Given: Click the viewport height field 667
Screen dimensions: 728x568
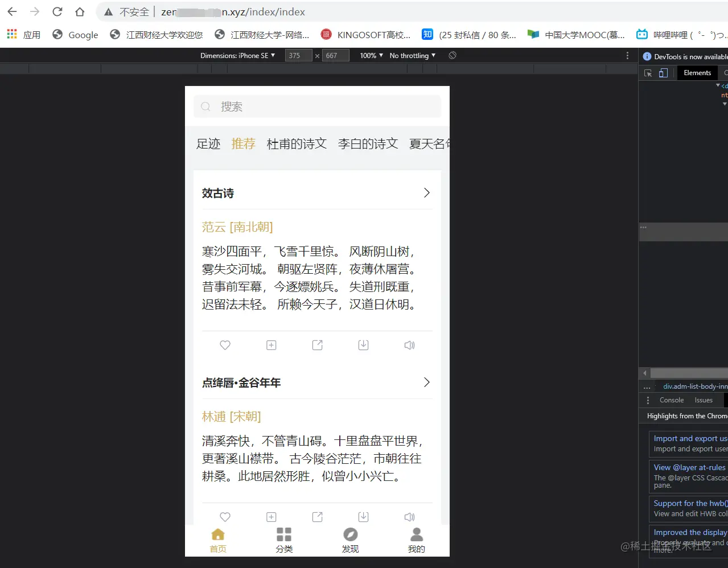Looking at the screenshot, I should click(336, 55).
